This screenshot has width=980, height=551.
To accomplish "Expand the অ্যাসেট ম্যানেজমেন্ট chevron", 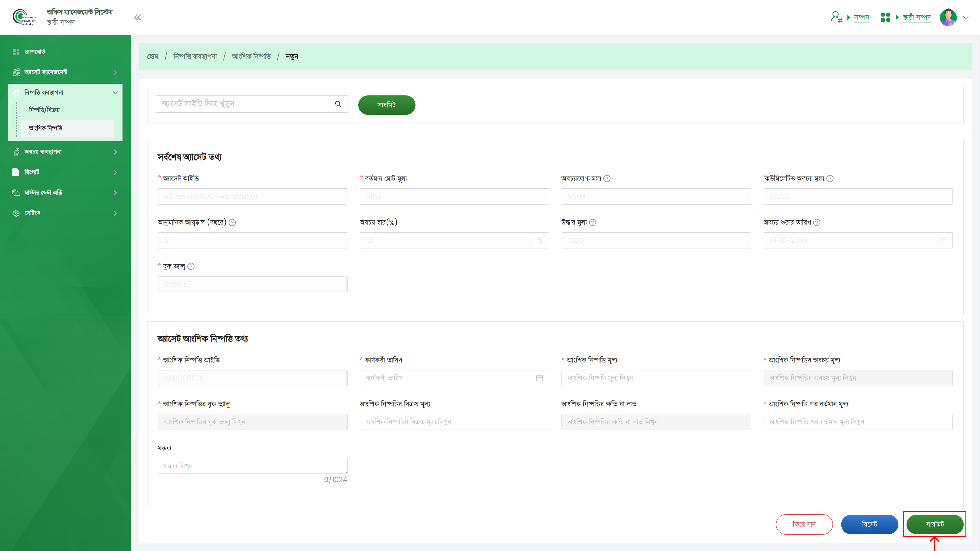I will (115, 72).
